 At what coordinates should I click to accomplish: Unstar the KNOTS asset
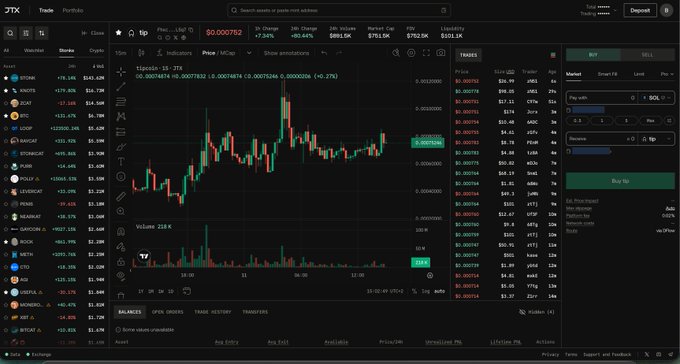click(x=6, y=91)
